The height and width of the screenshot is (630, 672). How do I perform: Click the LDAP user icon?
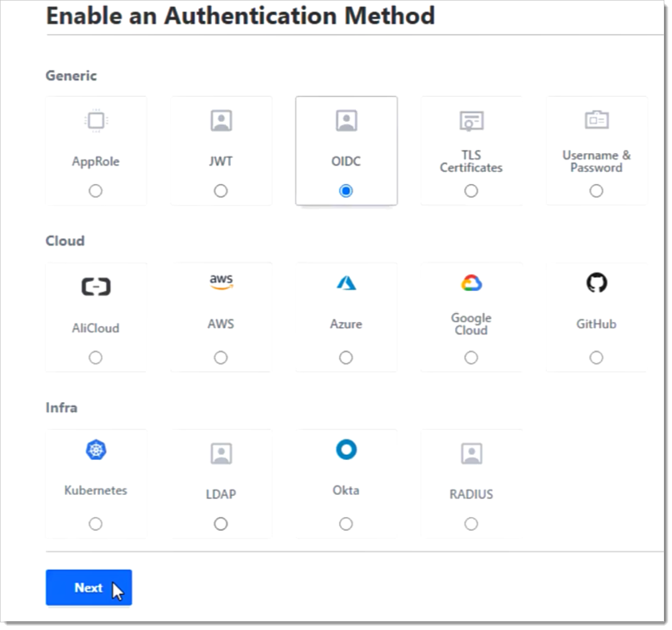click(x=221, y=454)
